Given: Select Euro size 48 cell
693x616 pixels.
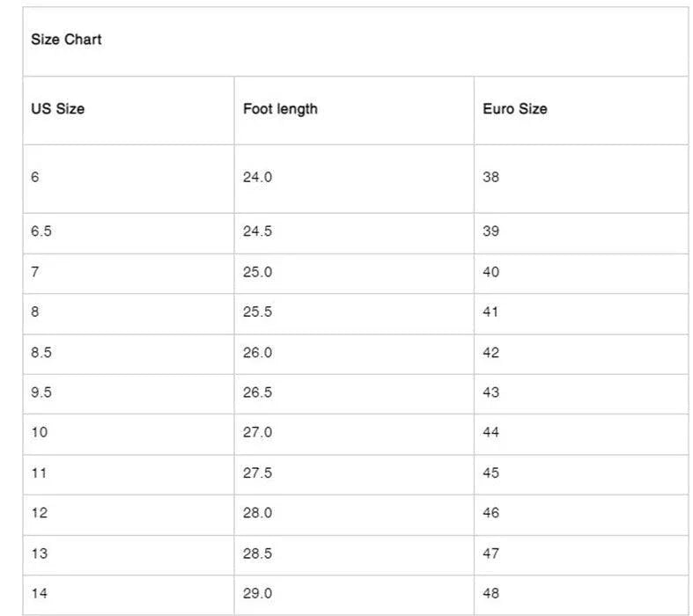Looking at the screenshot, I should pos(491,594).
